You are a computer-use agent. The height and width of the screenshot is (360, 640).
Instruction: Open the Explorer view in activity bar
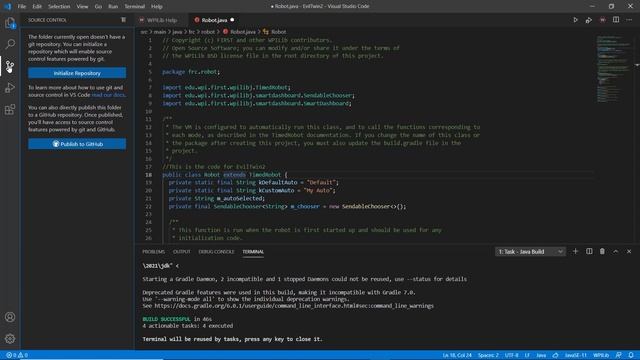[x=10, y=23]
